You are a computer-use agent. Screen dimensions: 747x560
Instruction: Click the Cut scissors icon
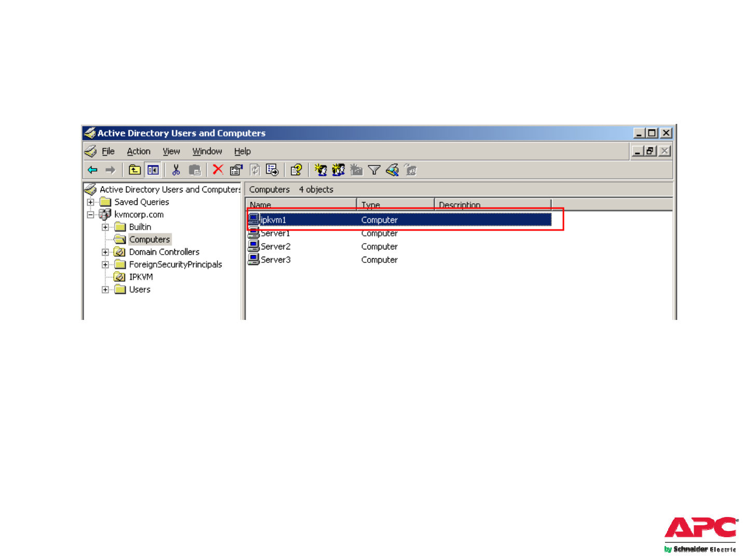pyautogui.click(x=176, y=170)
